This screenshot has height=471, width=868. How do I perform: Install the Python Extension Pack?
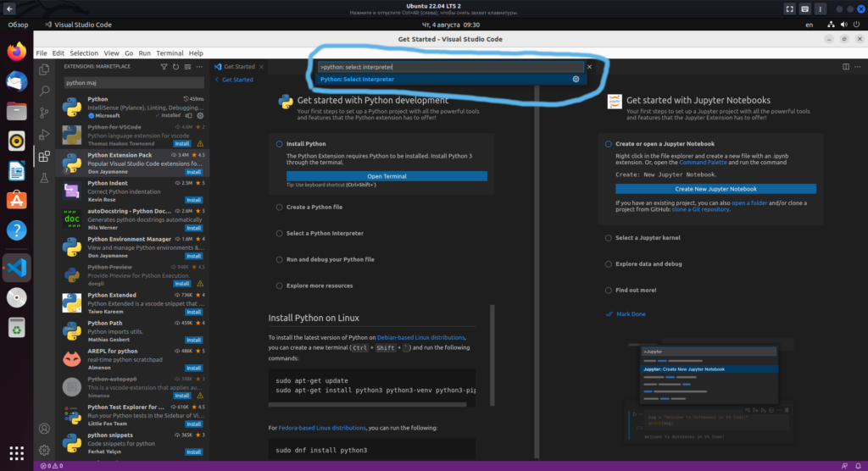coord(194,172)
